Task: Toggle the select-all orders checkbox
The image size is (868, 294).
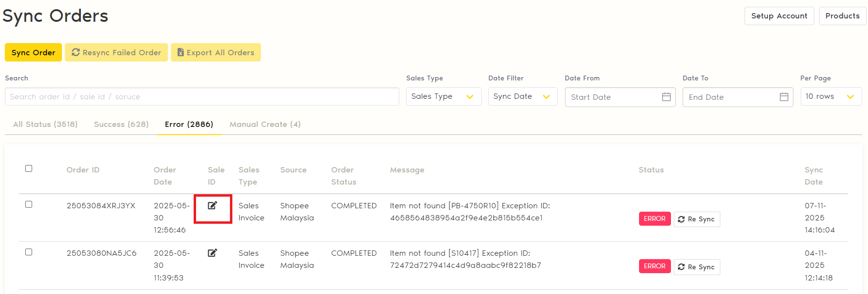Action: 29,169
